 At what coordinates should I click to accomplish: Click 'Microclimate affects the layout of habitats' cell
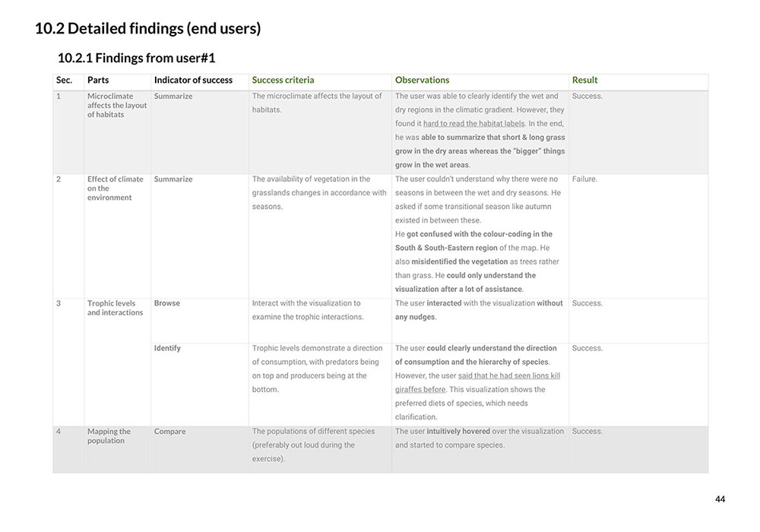(117, 105)
